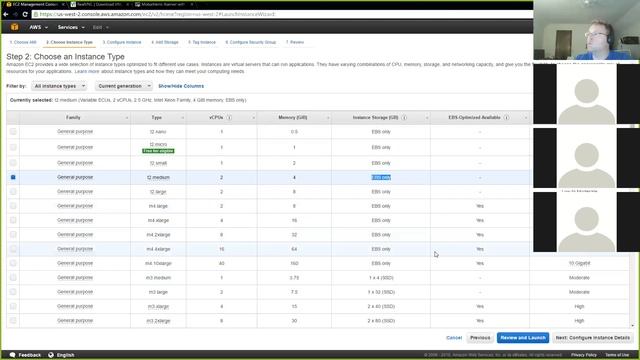Reload the page with the refresh icon

[25, 14]
